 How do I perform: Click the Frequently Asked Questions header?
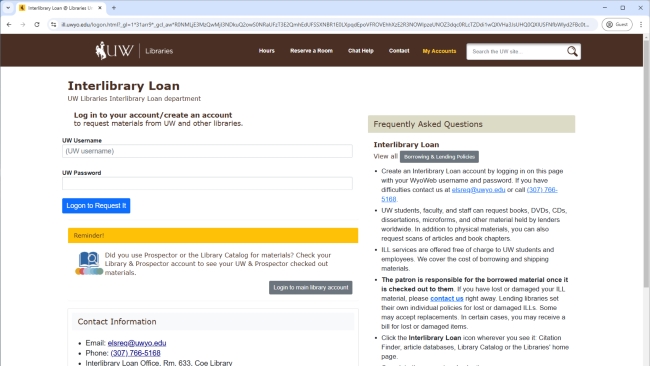(x=471, y=124)
